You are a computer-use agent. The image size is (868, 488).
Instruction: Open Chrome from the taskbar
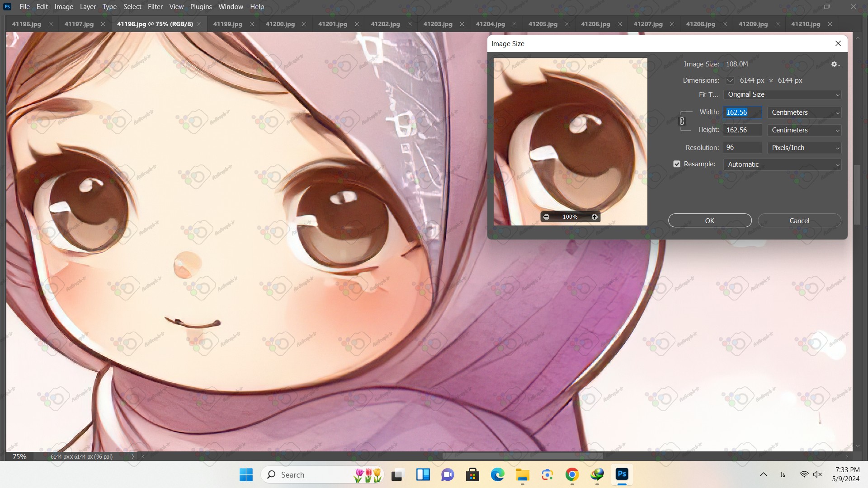pos(572,474)
